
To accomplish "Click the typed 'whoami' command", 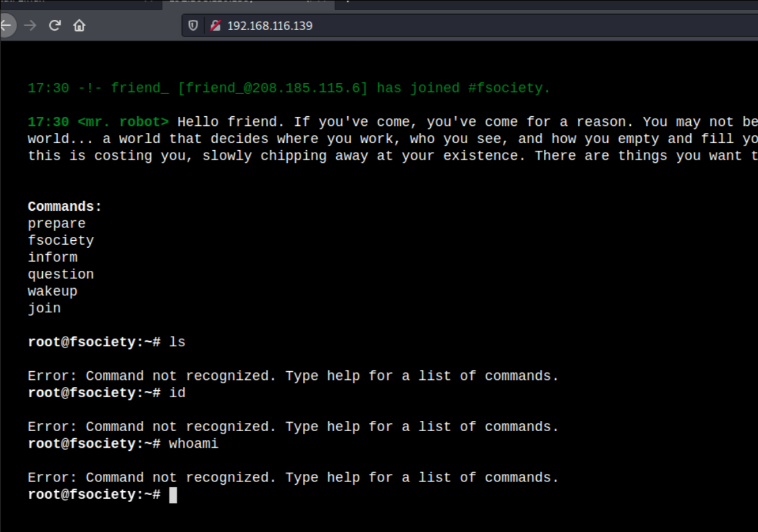I will [194, 444].
